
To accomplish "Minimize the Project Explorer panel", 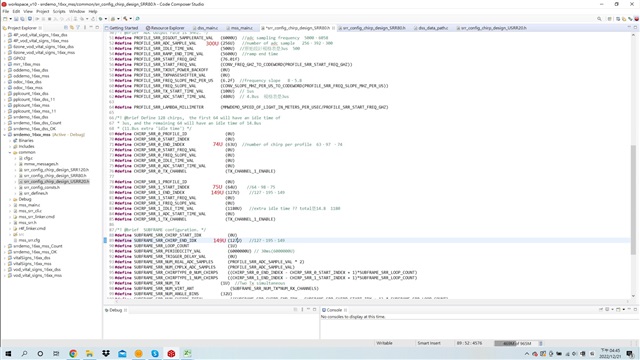I will [x=91, y=28].
